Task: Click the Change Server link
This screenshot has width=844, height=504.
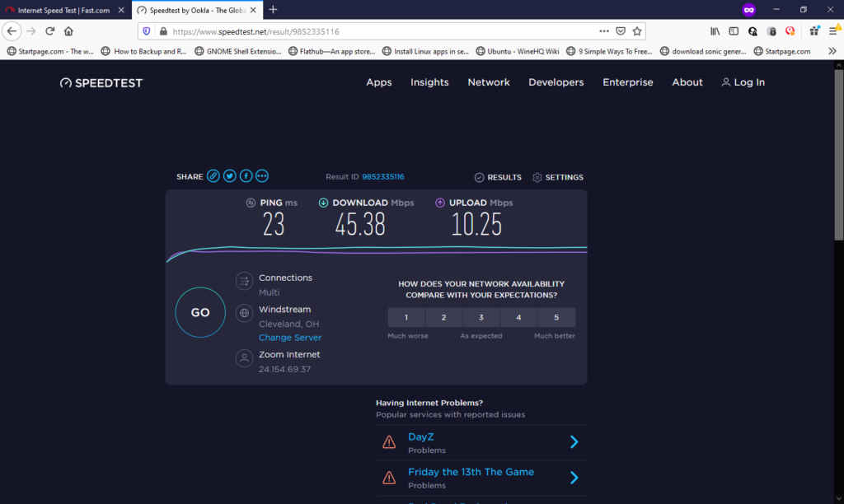Action: [290, 337]
